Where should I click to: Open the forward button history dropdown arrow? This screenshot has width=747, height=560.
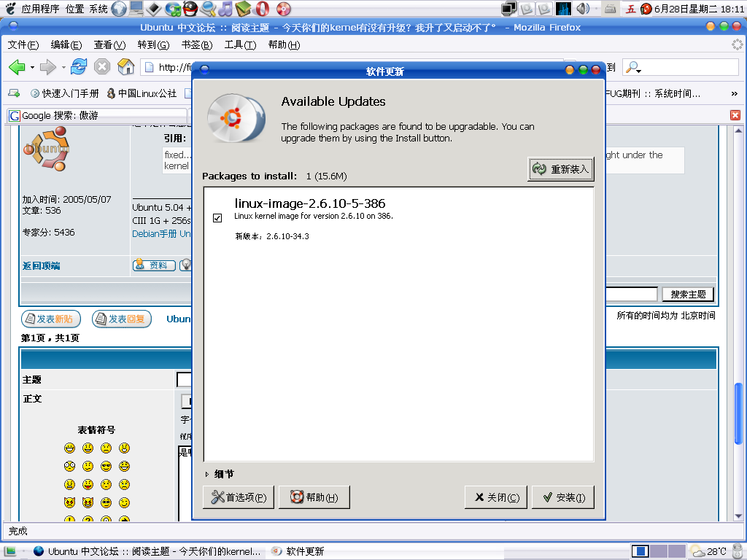[63, 68]
